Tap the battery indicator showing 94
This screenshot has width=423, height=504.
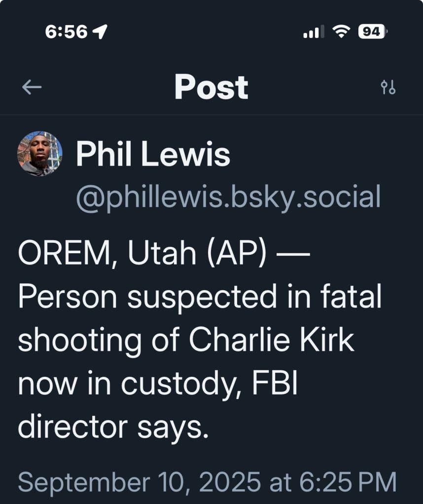coord(372,32)
